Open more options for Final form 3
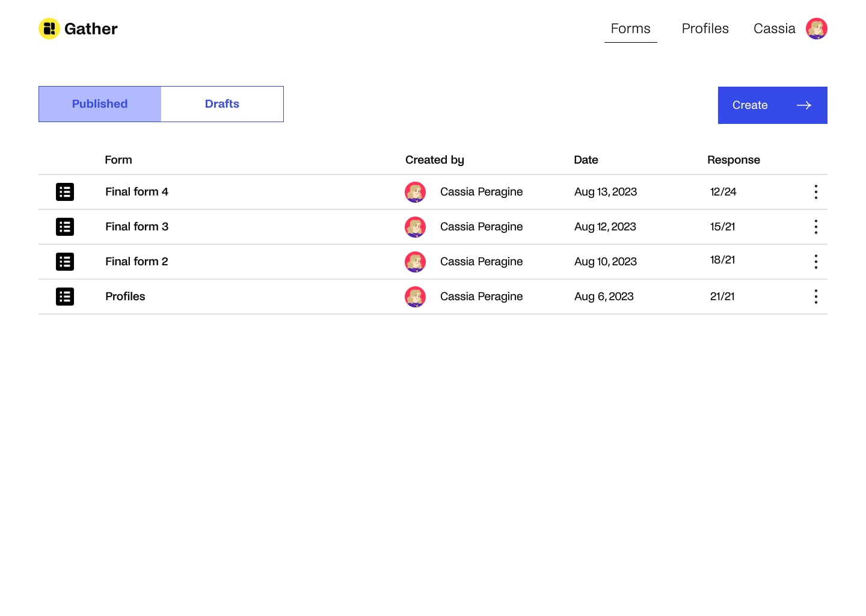The width and height of the screenshot is (866, 616). pyautogui.click(x=816, y=227)
